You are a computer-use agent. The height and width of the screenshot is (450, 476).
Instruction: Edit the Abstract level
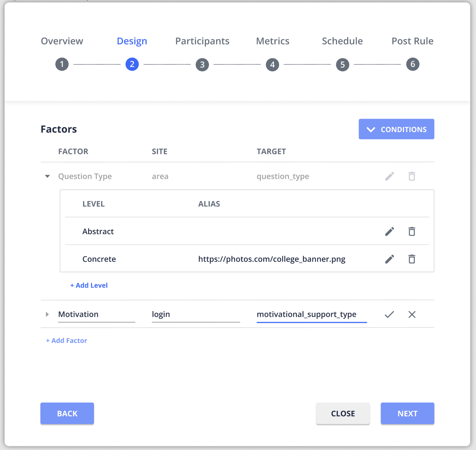pos(389,232)
